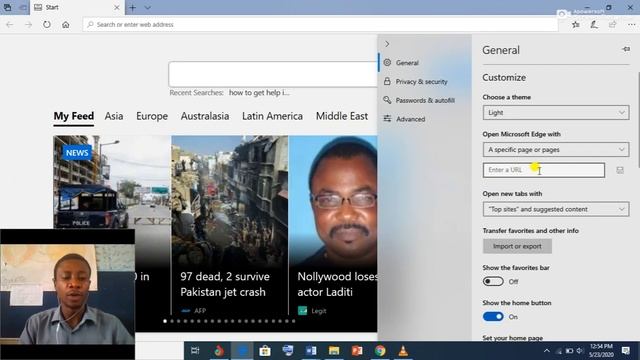Open the Settings and more ellipsis menu

coord(631,24)
